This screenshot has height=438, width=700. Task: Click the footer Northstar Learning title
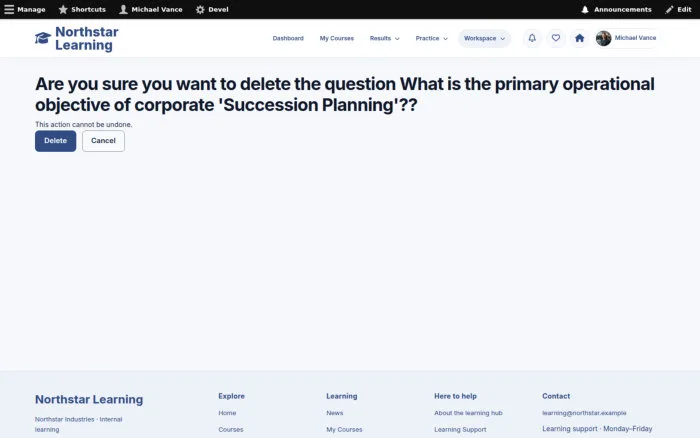[x=89, y=399]
